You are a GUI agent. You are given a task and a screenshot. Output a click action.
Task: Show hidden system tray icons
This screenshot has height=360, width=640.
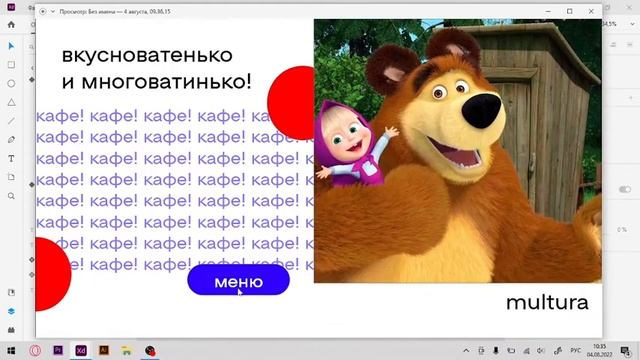[x=466, y=351]
